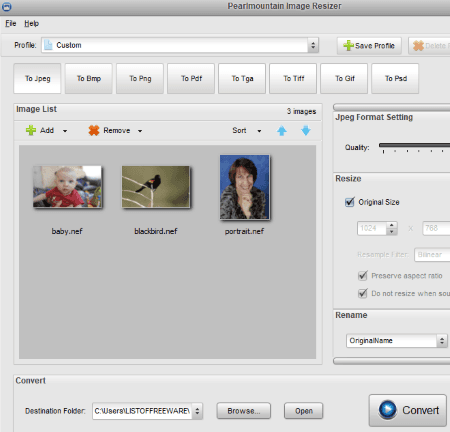Open the Sort dropdown
This screenshot has width=450, height=432.
(x=247, y=131)
